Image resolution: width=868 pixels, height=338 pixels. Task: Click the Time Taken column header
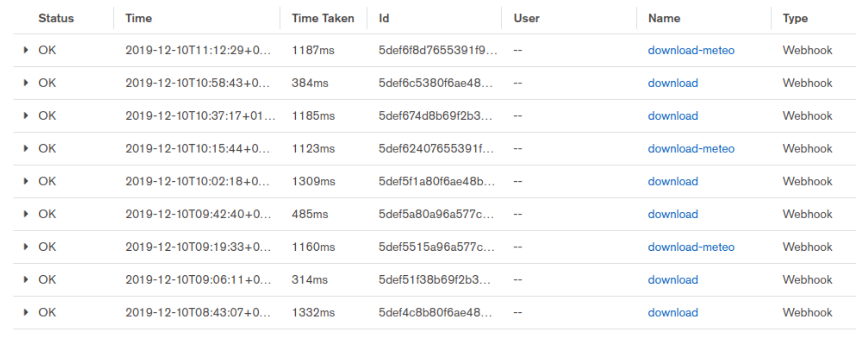point(322,18)
